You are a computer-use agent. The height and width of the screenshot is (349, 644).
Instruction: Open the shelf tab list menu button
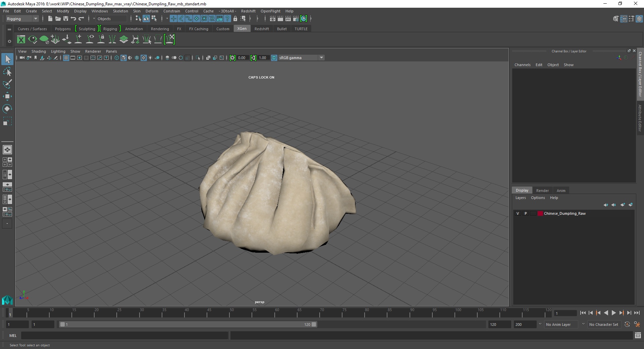click(x=9, y=29)
